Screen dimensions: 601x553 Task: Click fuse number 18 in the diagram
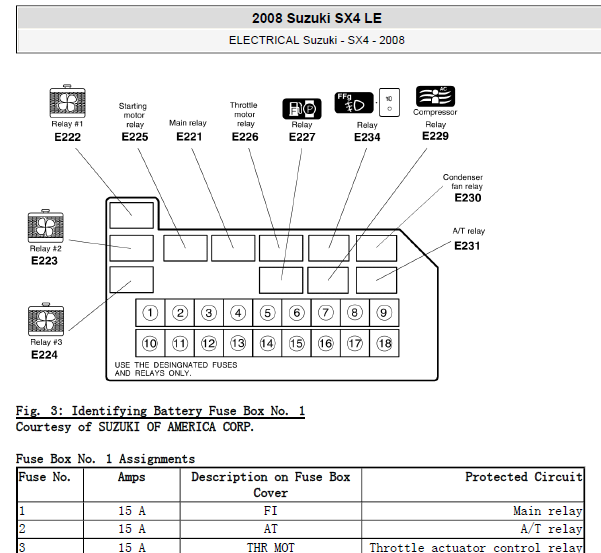coord(384,343)
